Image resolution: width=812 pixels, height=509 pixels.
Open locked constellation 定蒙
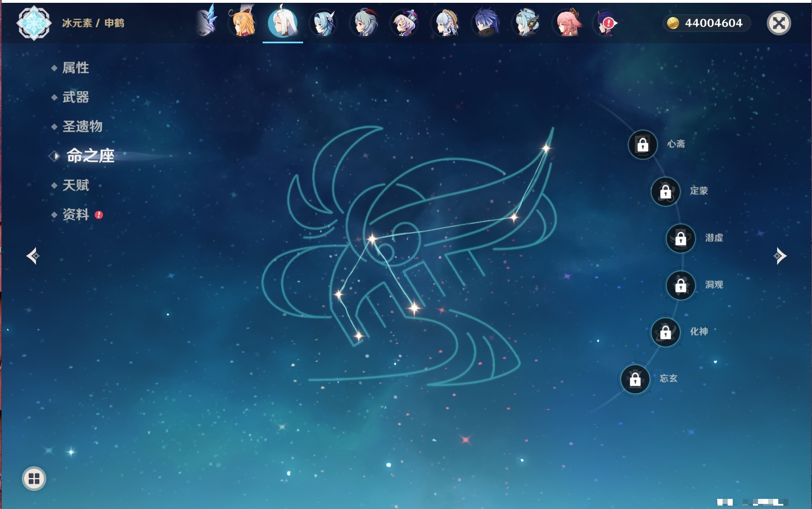click(665, 192)
